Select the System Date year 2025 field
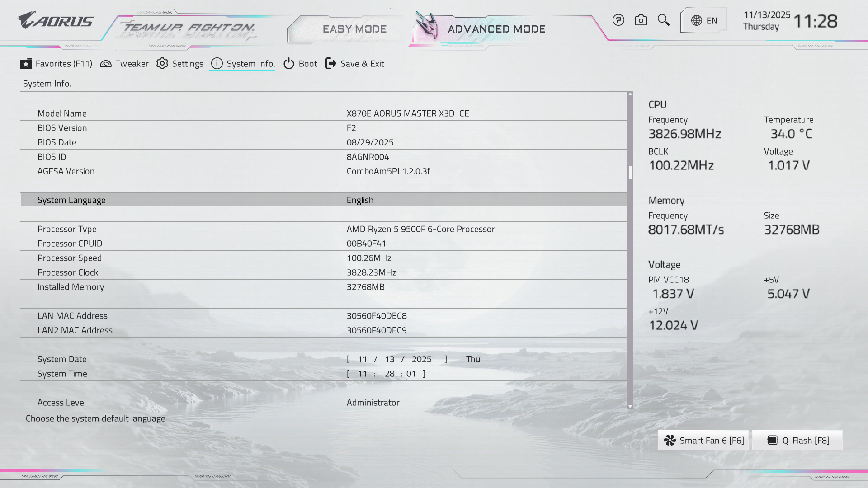868x488 pixels. coord(421,359)
